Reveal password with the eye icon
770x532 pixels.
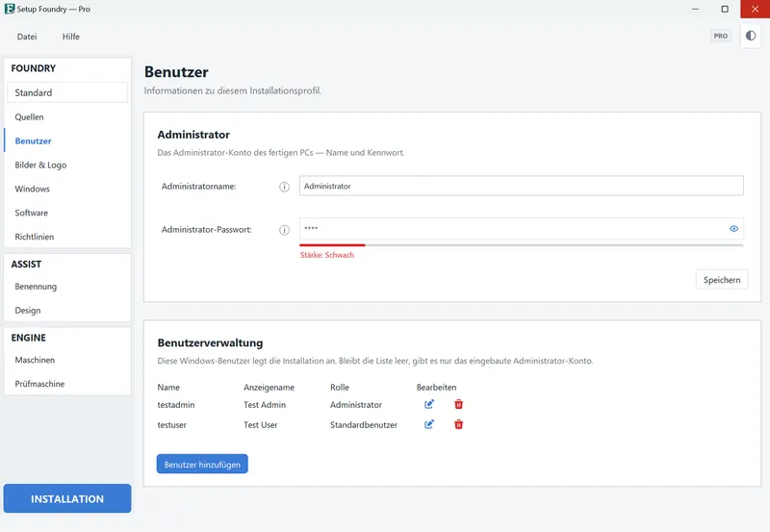[x=733, y=229]
